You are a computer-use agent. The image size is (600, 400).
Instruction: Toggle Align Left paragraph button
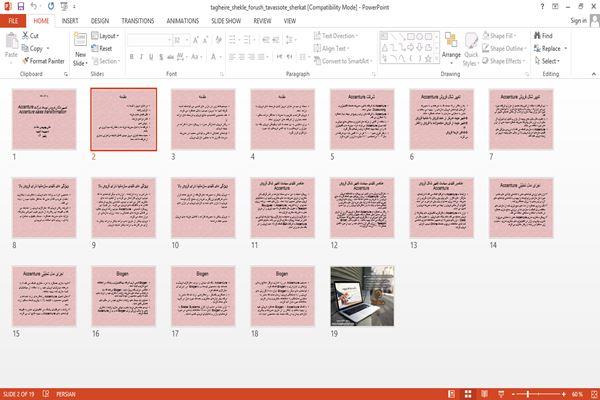pyautogui.click(x=232, y=57)
